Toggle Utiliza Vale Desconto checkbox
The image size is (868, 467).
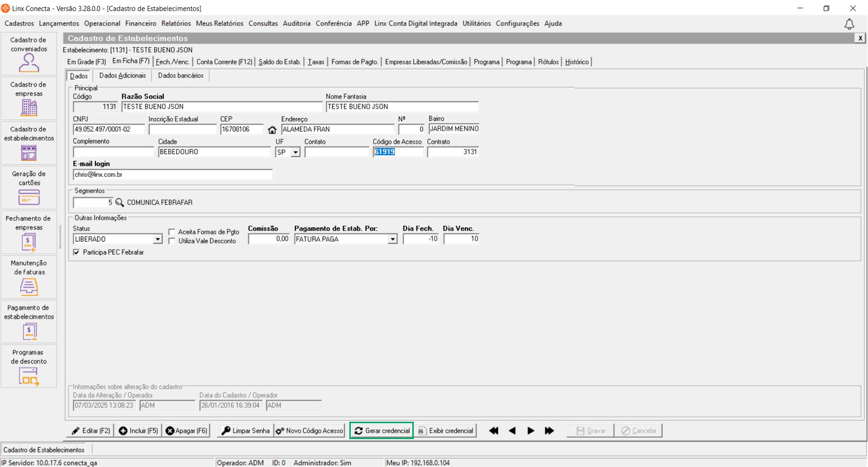click(172, 241)
